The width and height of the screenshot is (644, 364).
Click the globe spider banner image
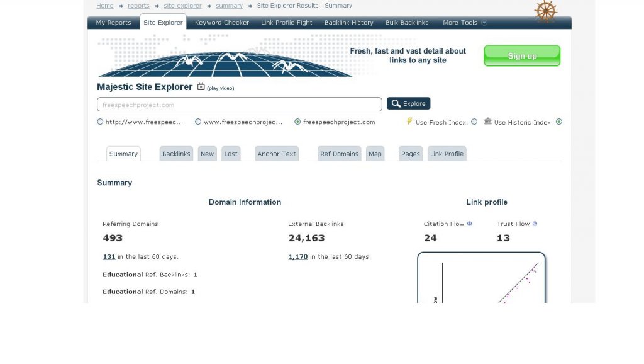[x=225, y=56]
